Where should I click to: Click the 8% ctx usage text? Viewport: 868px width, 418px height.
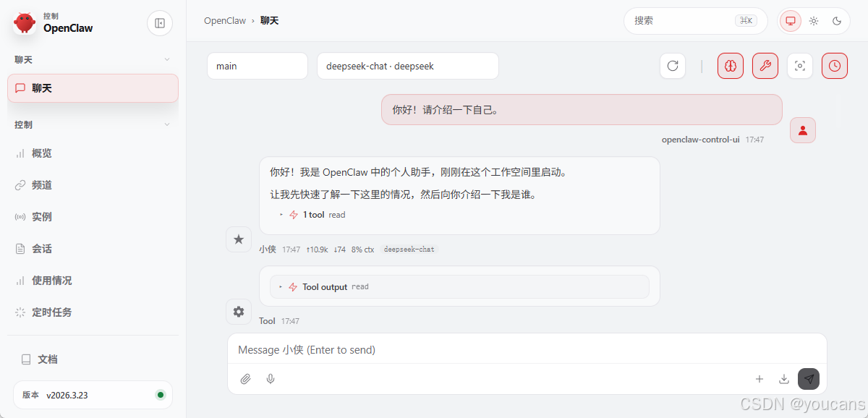tap(363, 249)
